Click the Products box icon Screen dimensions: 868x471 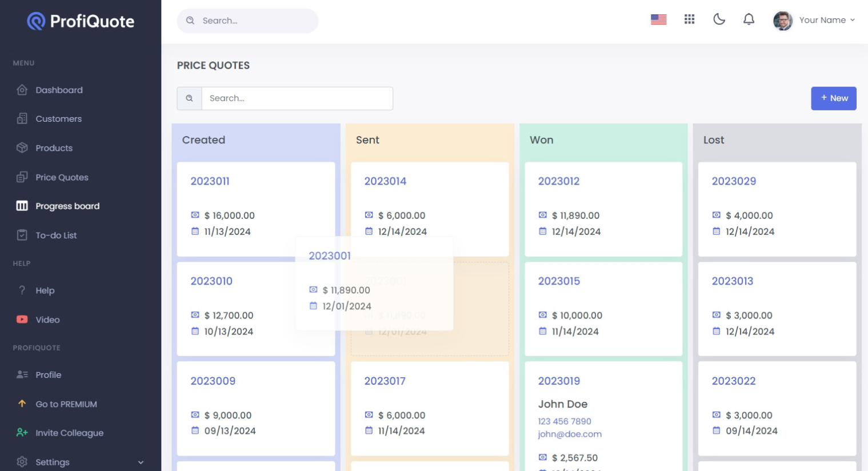tap(22, 147)
